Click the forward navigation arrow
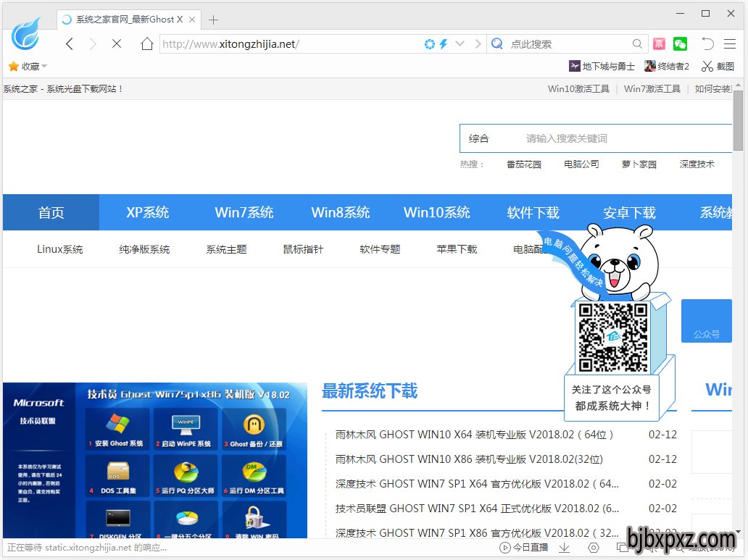 point(93,44)
